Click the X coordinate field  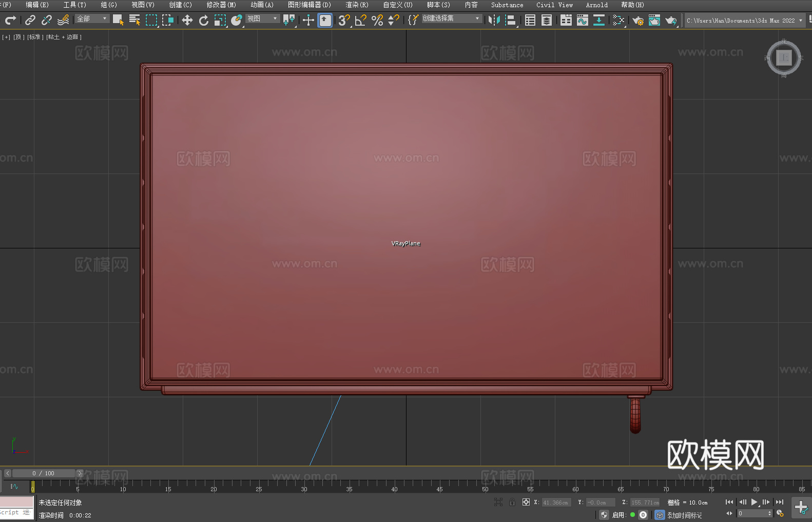[556, 502]
